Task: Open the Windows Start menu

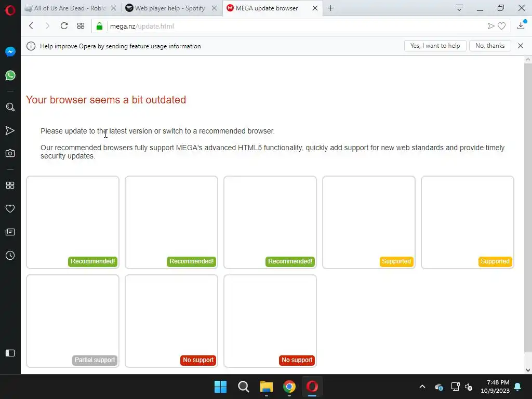Action: point(220,387)
